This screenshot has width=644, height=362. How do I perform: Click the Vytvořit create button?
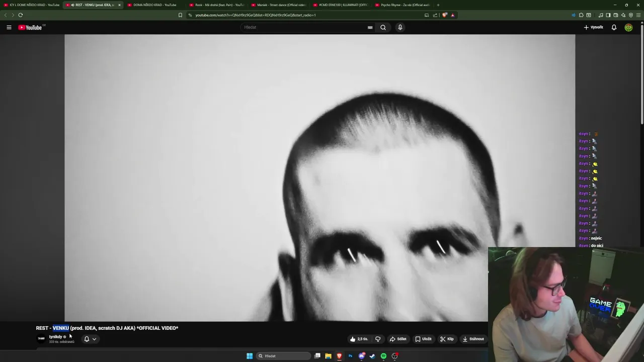594,27
